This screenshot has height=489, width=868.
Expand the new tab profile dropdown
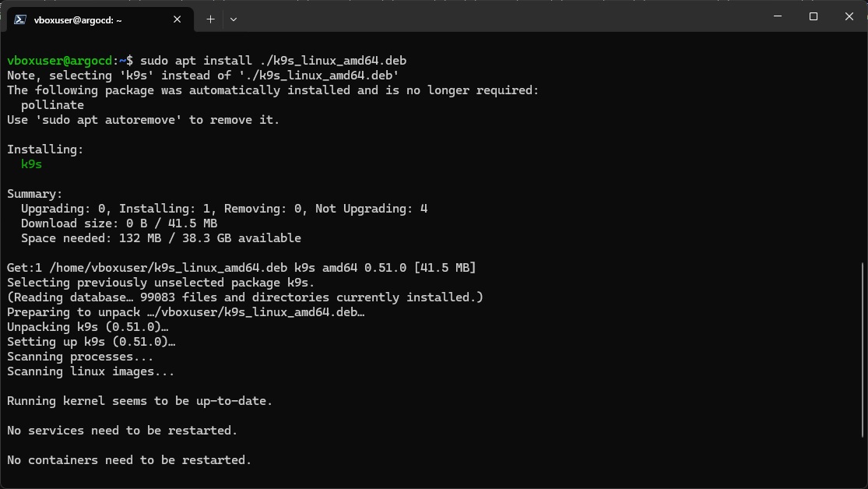point(234,19)
